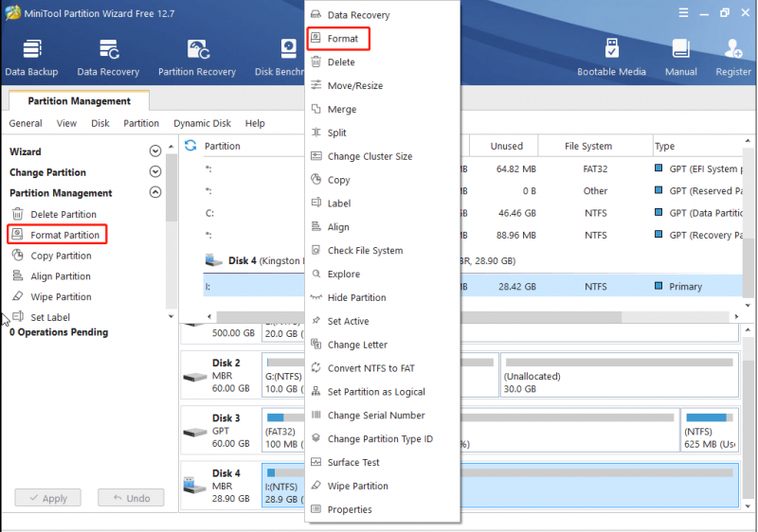Select Wipe Partition in left panel
This screenshot has width=758, height=532.
pos(52,296)
